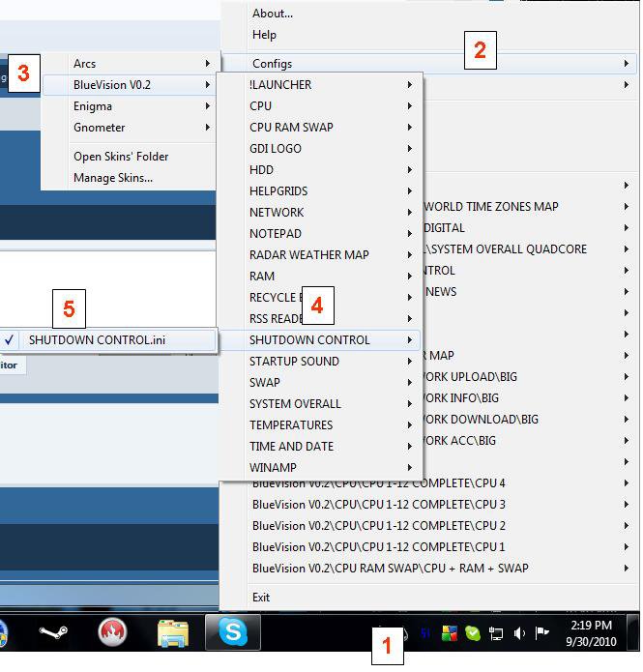Select the DIGITAL config entry

(x=530, y=228)
